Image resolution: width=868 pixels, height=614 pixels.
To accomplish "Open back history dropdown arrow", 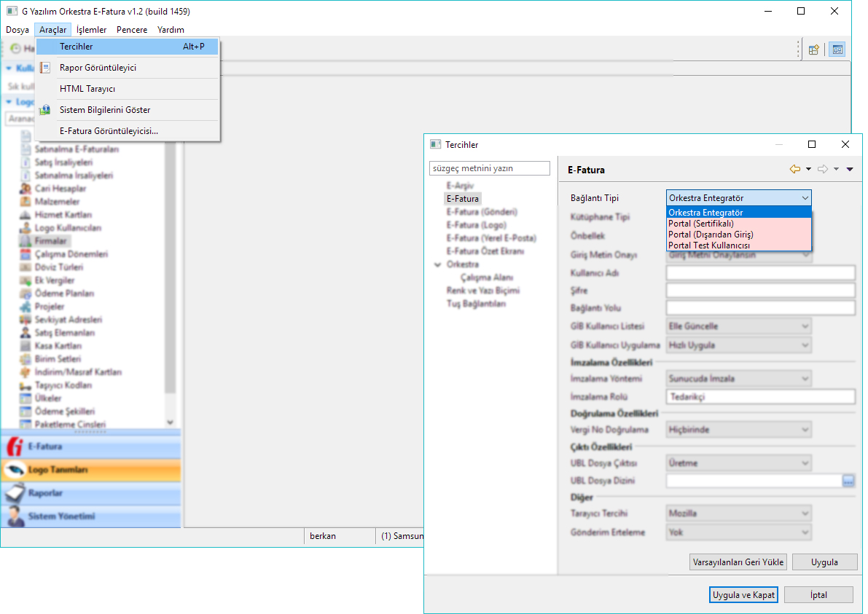I will tap(808, 169).
